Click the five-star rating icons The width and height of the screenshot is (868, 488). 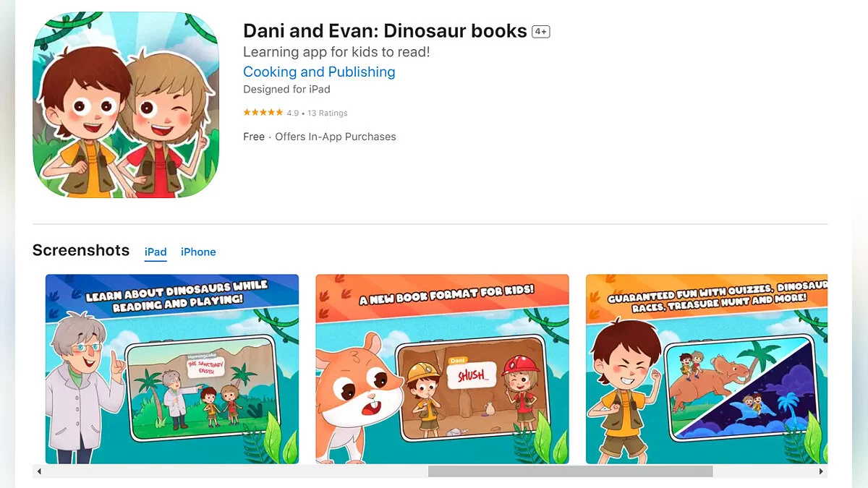tap(263, 113)
